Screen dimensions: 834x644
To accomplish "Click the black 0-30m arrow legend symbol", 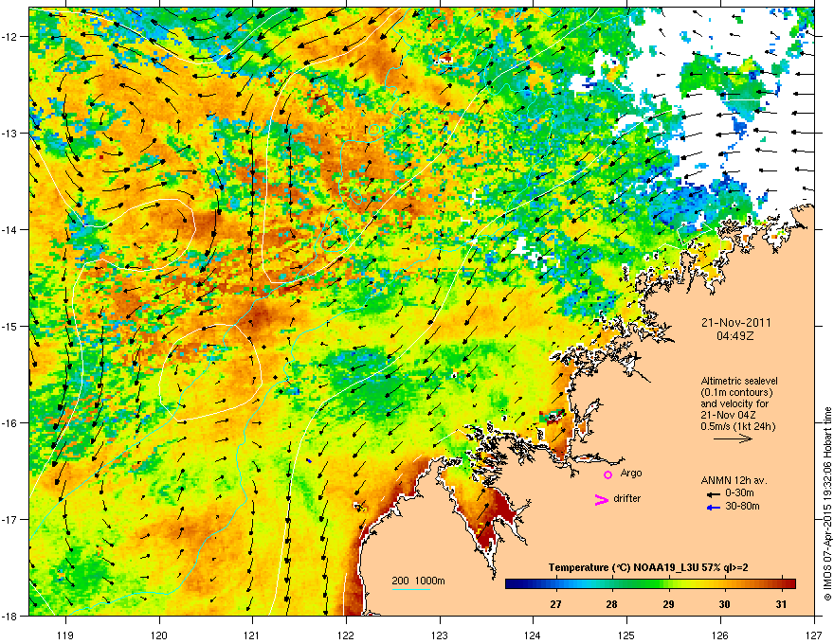I will [714, 494].
